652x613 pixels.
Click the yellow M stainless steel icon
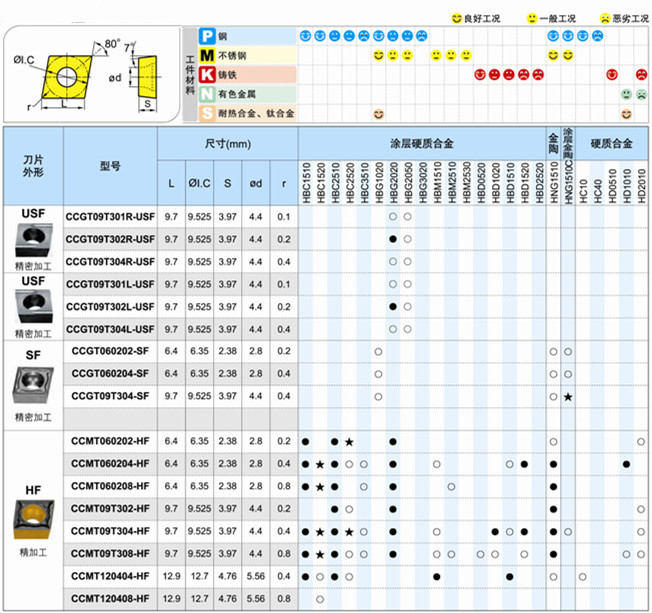(206, 55)
